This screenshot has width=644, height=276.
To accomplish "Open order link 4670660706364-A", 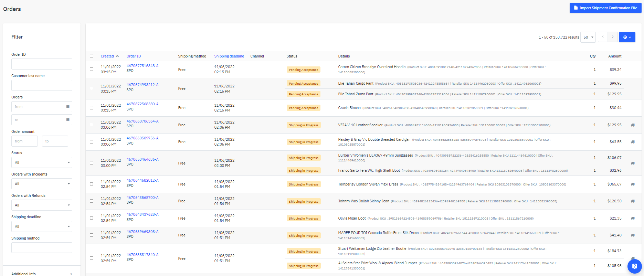I will tap(142, 121).
